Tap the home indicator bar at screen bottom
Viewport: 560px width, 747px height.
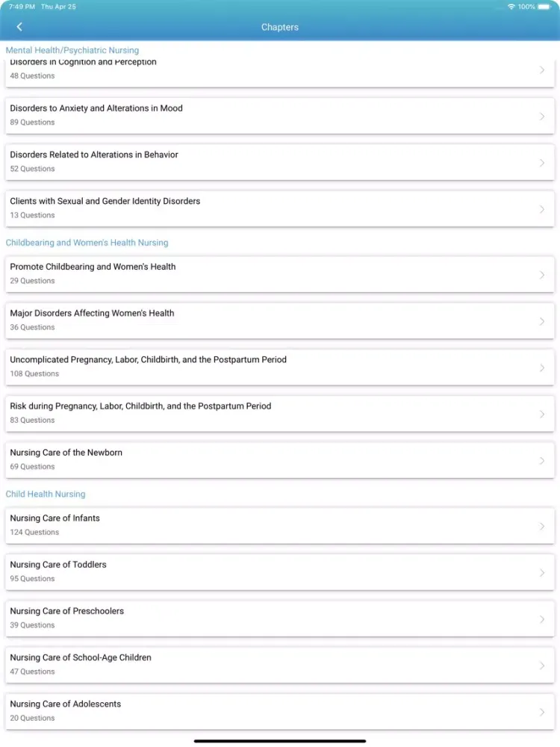[280, 740]
